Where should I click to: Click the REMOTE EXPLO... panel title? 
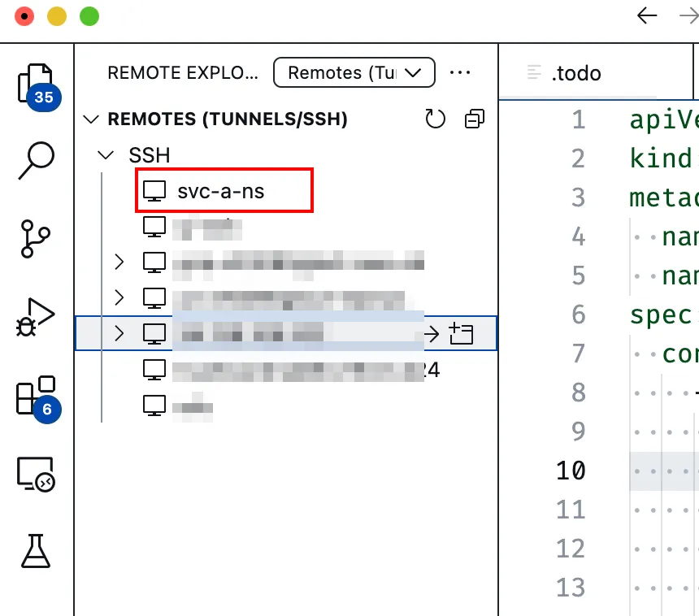[x=183, y=72]
